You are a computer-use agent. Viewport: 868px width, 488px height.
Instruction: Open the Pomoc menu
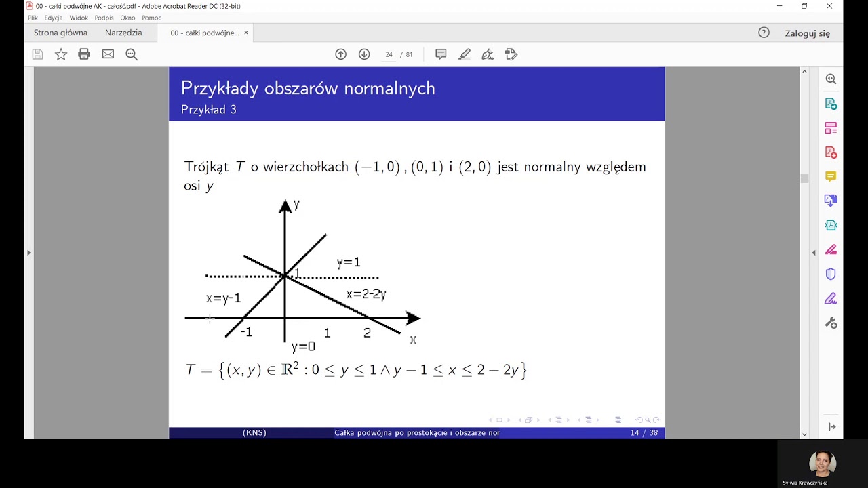click(x=152, y=18)
